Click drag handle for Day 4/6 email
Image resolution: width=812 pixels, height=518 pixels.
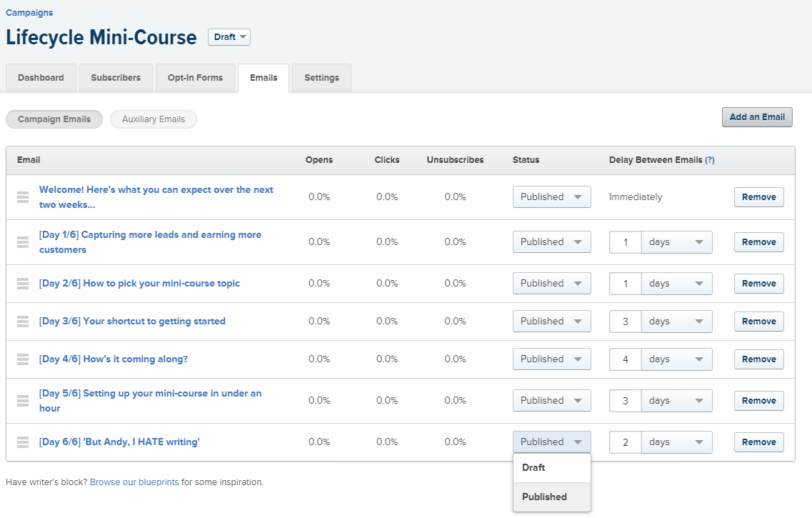click(23, 359)
